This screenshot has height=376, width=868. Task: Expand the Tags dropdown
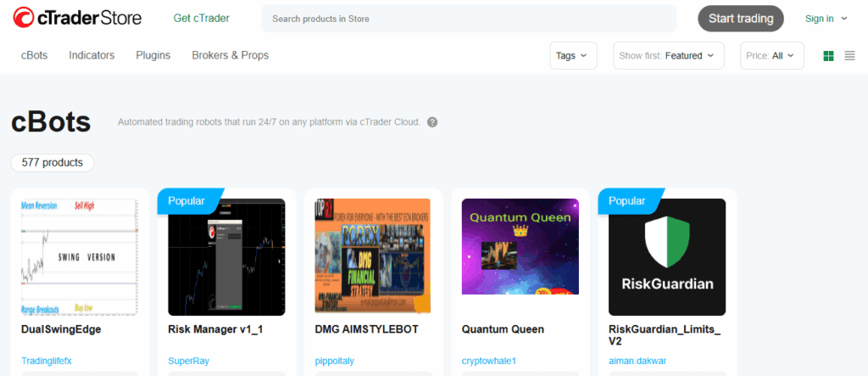573,55
